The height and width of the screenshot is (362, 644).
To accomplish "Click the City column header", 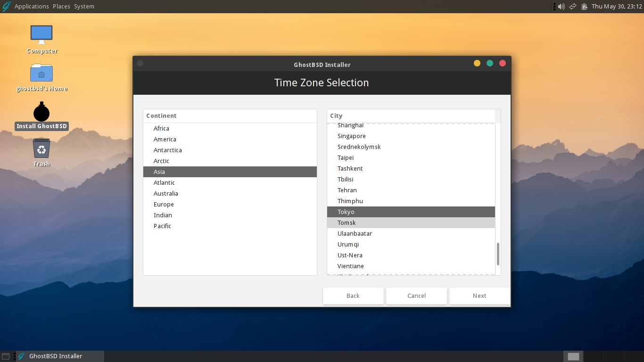I will click(411, 116).
